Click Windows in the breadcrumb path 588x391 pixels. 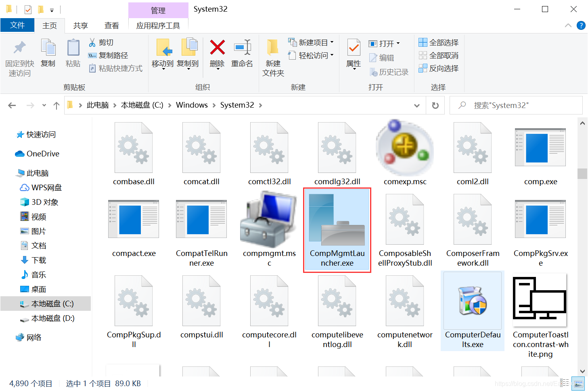coord(192,105)
